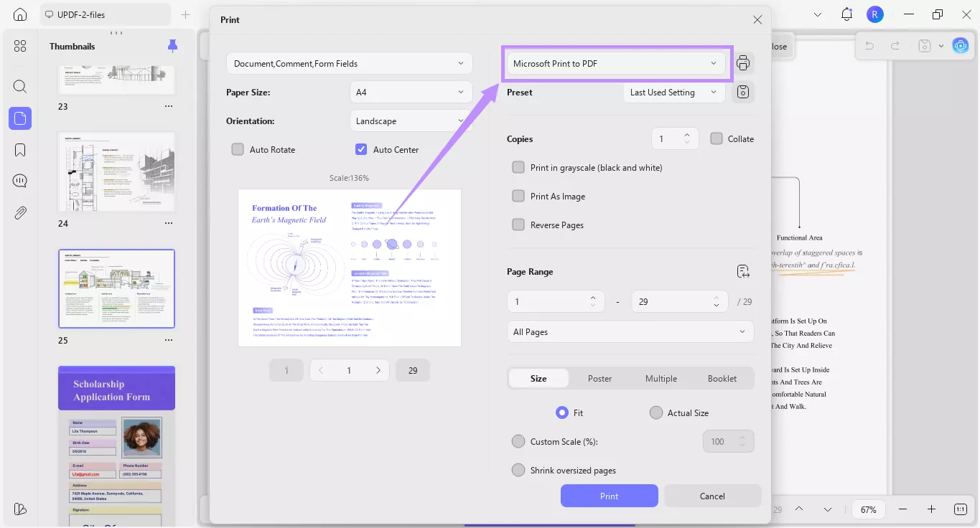This screenshot has height=528, width=980.
Task: Open the Bookmarks panel in sidebar
Action: pyautogui.click(x=20, y=150)
